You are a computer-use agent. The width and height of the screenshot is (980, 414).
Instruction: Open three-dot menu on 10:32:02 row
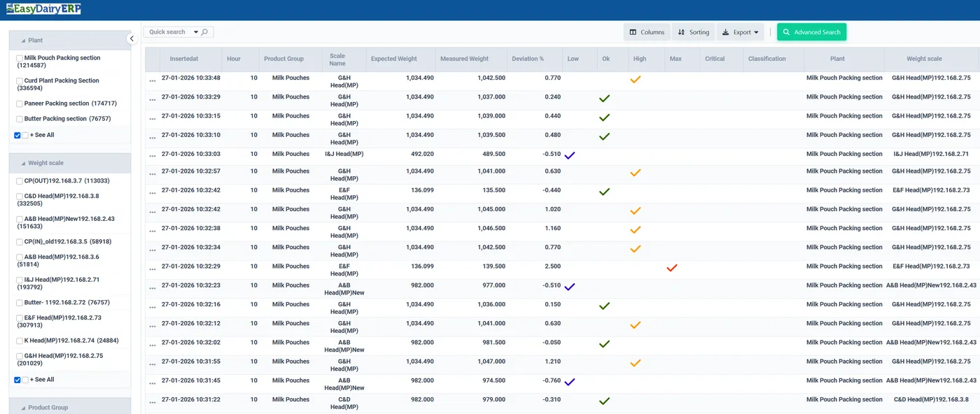tap(153, 345)
